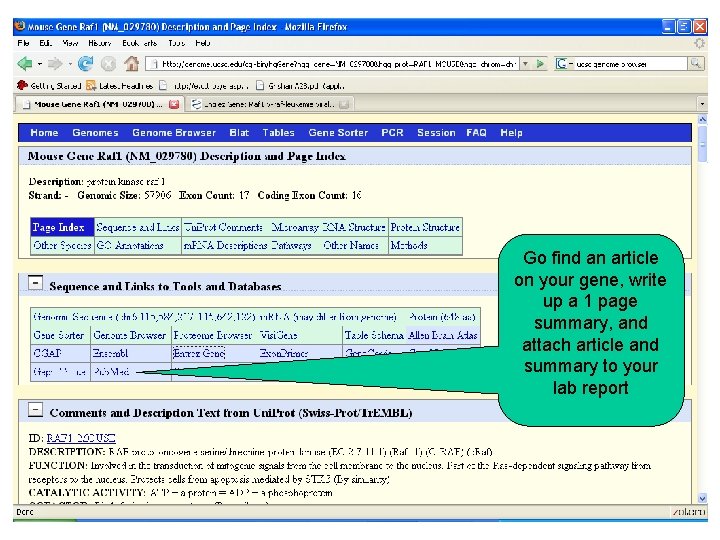Open the Allen Brain Atlas link
720x540 pixels.
coord(443,335)
